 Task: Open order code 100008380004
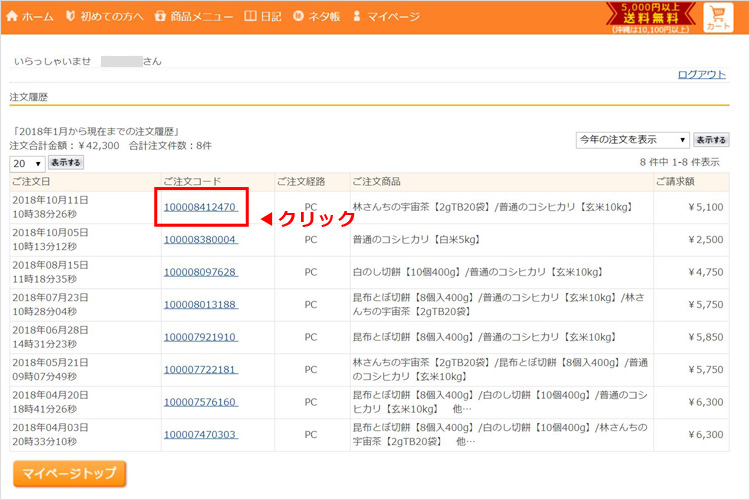click(200, 240)
